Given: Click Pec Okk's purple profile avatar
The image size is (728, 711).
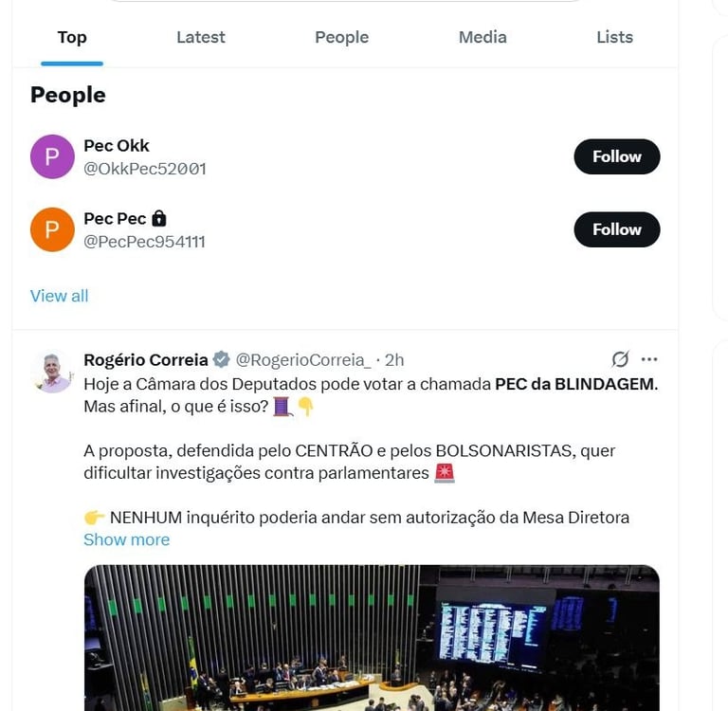Looking at the screenshot, I should pyautogui.click(x=52, y=156).
